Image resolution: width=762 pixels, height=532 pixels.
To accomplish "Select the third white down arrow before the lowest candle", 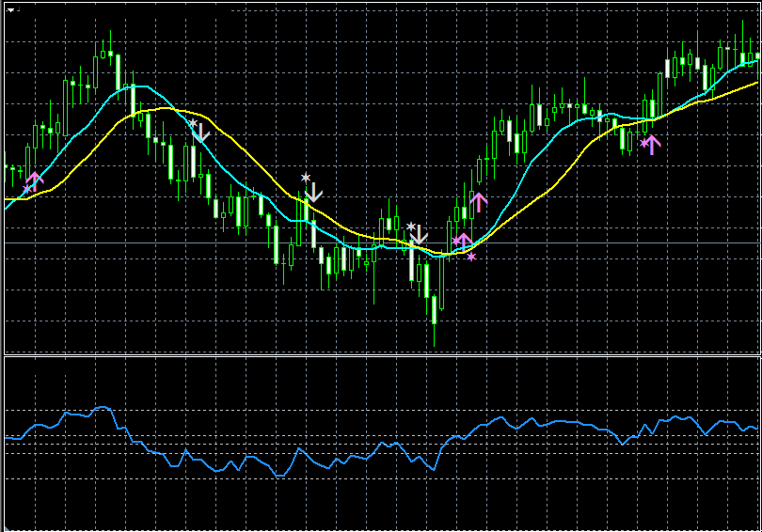I will click(x=419, y=235).
